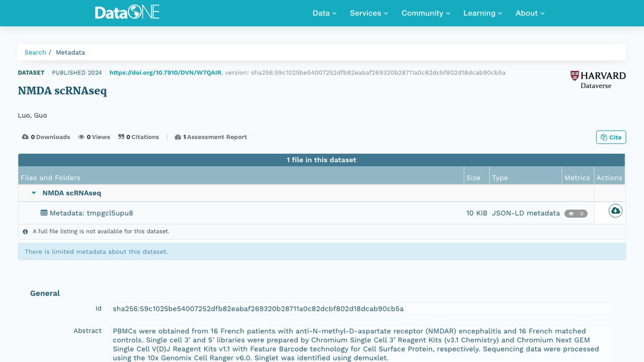The image size is (644, 362).
Task: Click the metrics views badge showing 0
Action: click(576, 214)
